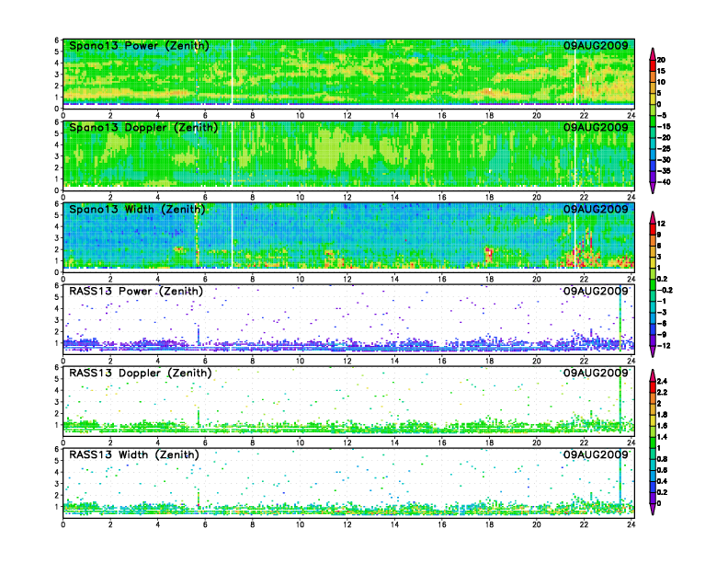Image resolution: width=728 pixels, height=563 pixels.
Task: Click the height 1 axis label of RASS13 Width
Action: (x=57, y=507)
